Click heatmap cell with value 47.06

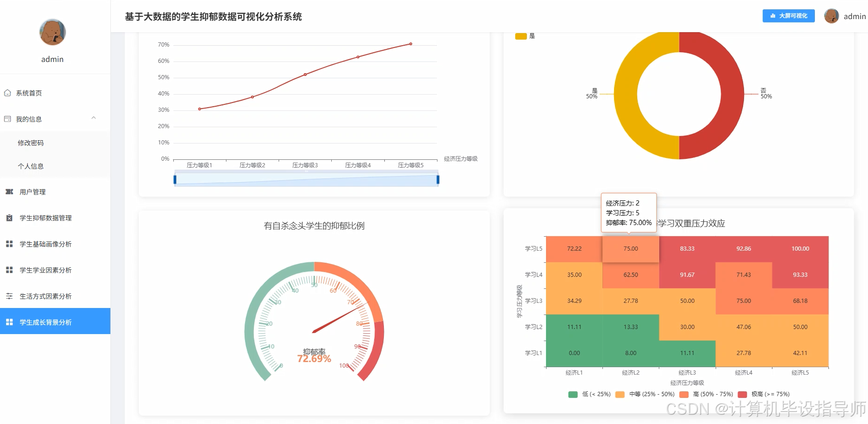pos(744,327)
